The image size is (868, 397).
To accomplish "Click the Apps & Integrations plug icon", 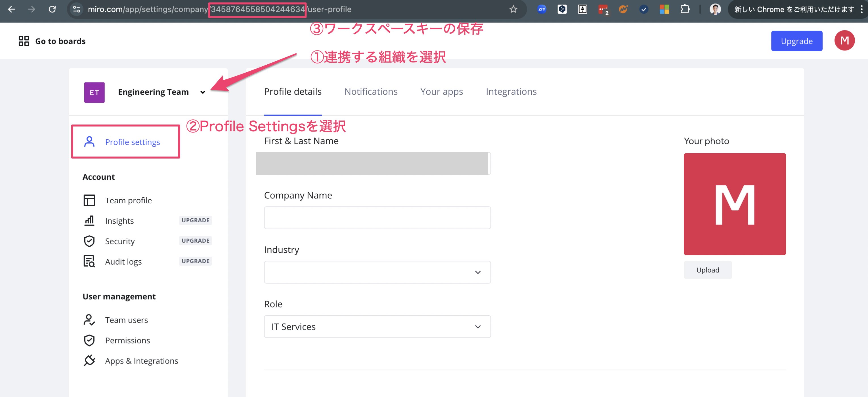I will click(89, 361).
